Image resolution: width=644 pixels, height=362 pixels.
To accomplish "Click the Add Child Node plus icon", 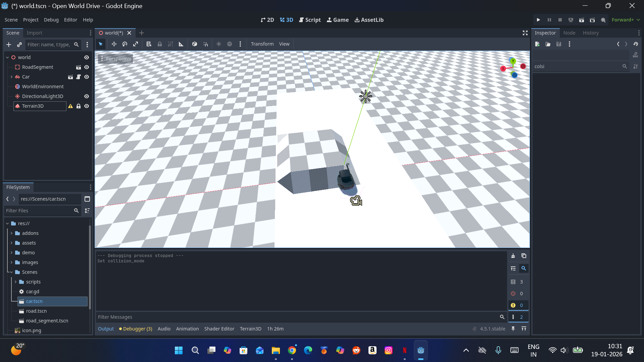I will [9, 45].
